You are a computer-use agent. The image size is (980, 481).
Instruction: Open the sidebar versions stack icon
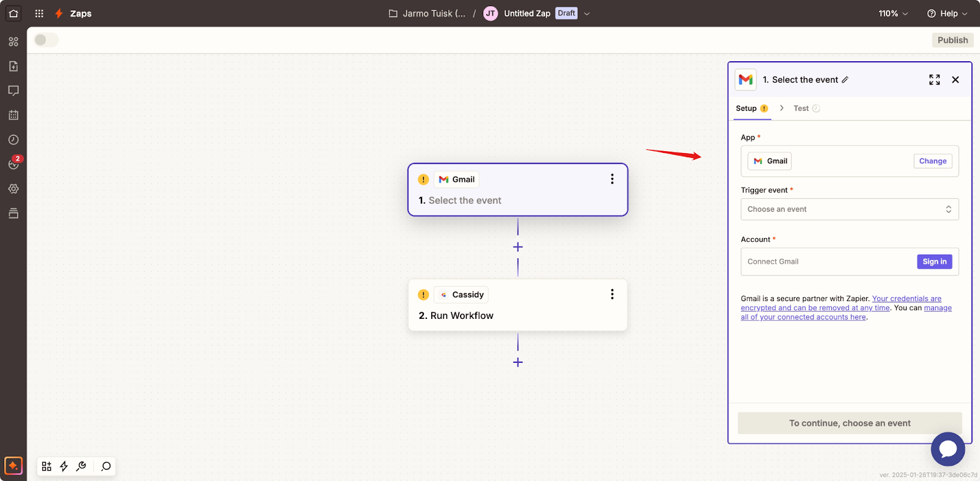click(13, 213)
